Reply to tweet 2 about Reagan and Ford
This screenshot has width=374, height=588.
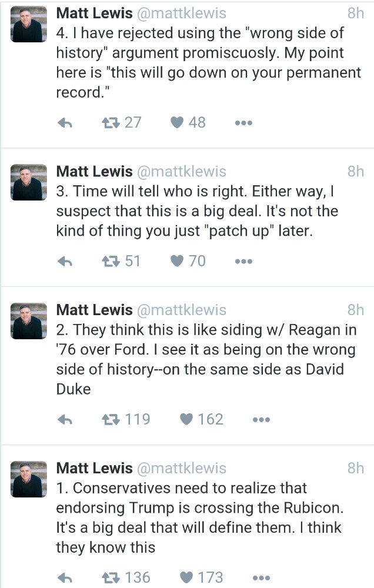[65, 420]
